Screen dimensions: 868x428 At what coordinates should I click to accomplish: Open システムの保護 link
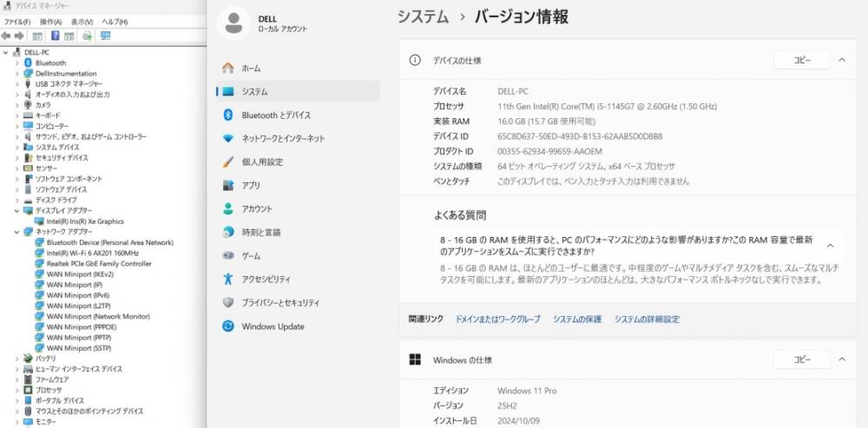pyautogui.click(x=577, y=319)
